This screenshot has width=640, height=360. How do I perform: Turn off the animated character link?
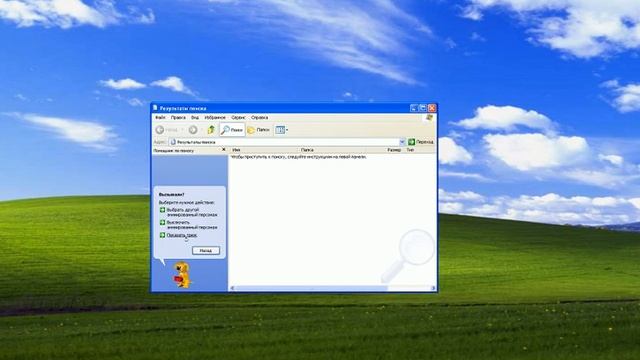click(x=192, y=224)
